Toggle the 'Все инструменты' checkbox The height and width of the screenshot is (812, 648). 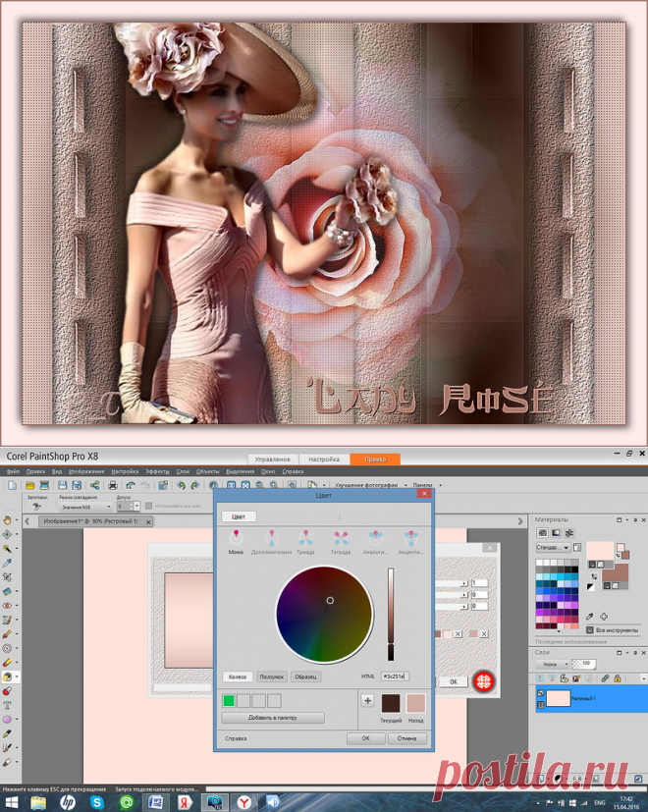click(x=590, y=629)
